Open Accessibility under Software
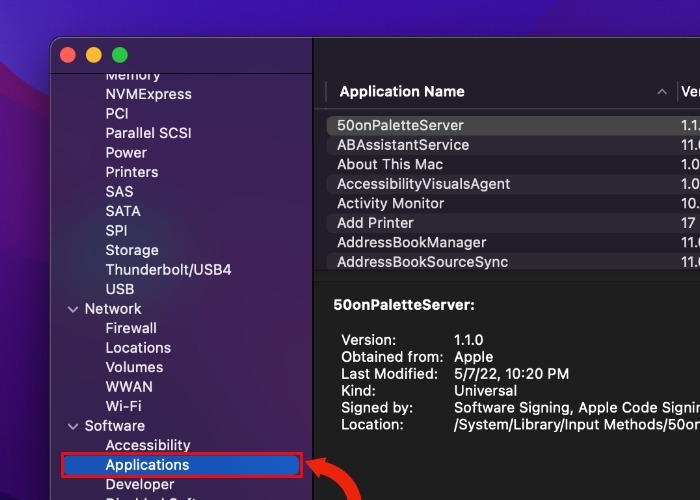This screenshot has width=700, height=500. click(x=148, y=445)
